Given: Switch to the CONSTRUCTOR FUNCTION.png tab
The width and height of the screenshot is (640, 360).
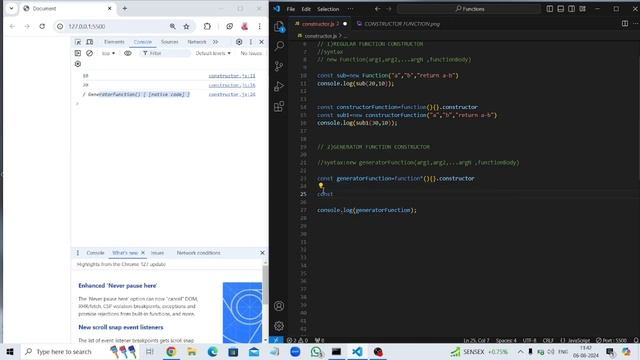Looking at the screenshot, I should click(398, 24).
